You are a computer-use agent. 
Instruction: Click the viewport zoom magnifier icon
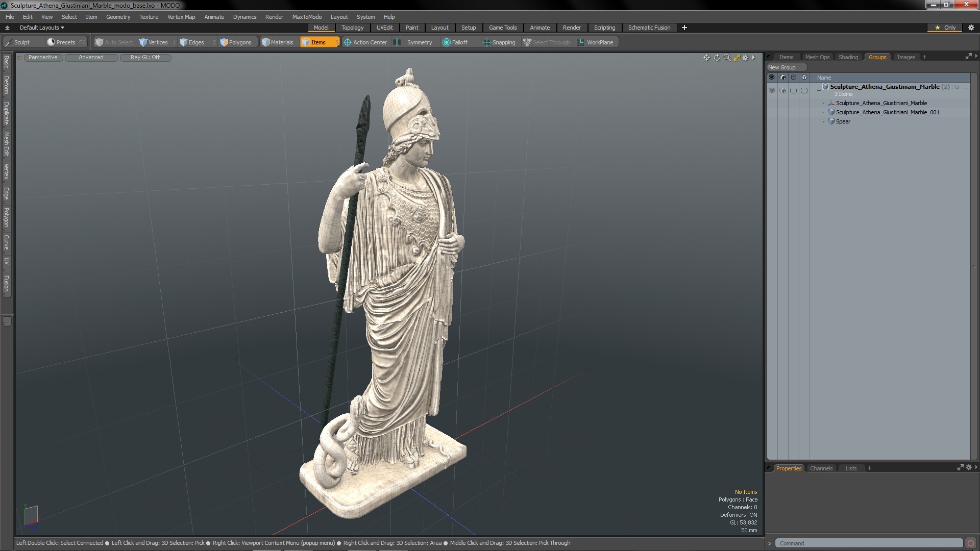[727, 58]
